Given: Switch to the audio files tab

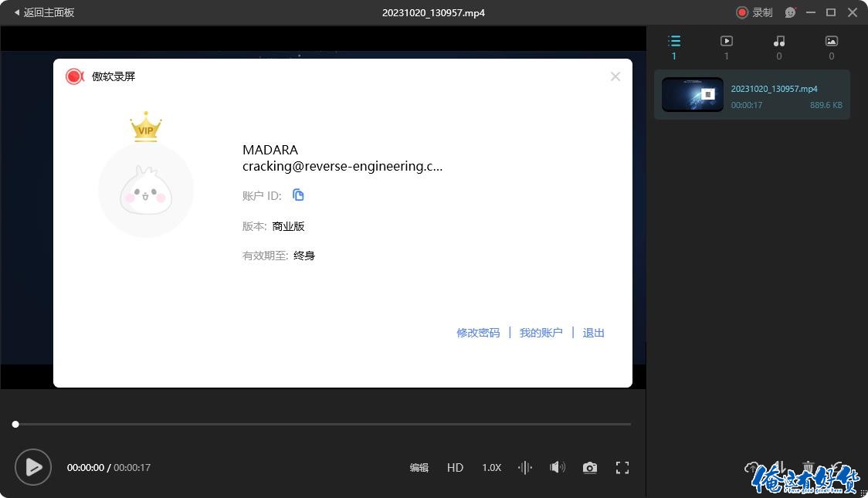Looking at the screenshot, I should point(779,47).
